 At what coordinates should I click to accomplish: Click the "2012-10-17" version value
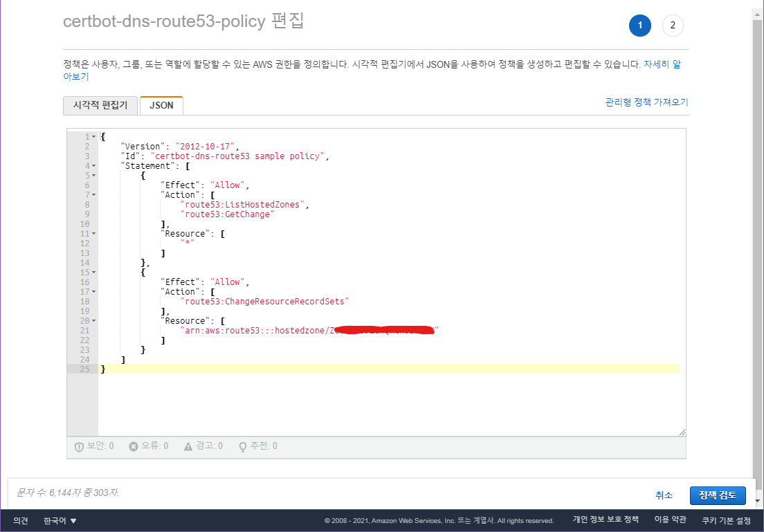pos(205,146)
